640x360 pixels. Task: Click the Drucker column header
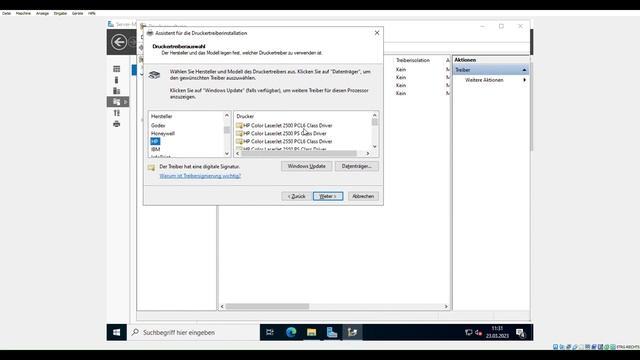(245, 116)
